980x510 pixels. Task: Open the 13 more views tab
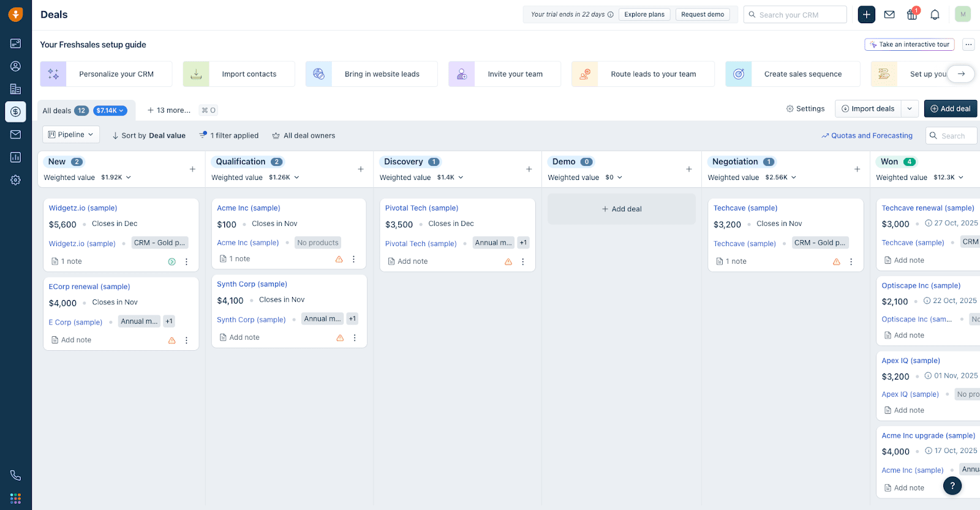pyautogui.click(x=169, y=110)
